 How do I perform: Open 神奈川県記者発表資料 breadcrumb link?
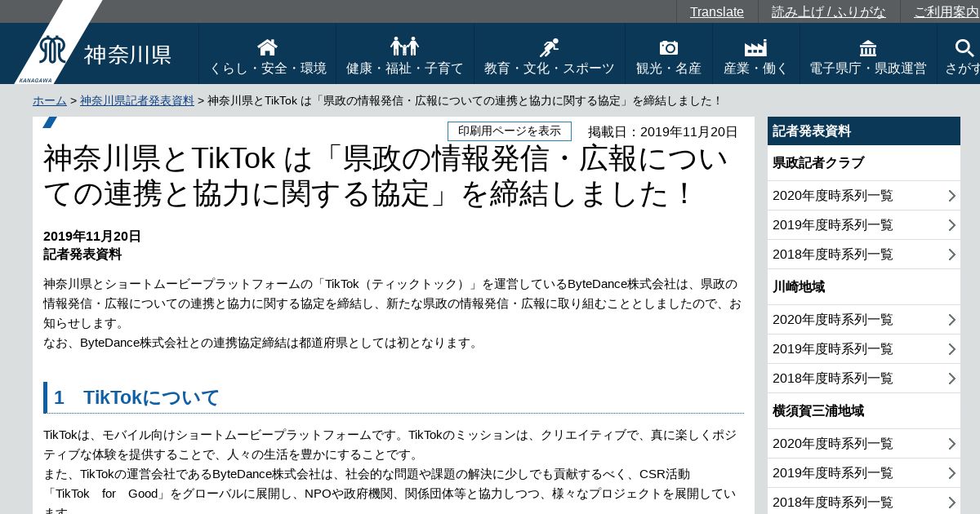[x=137, y=100]
